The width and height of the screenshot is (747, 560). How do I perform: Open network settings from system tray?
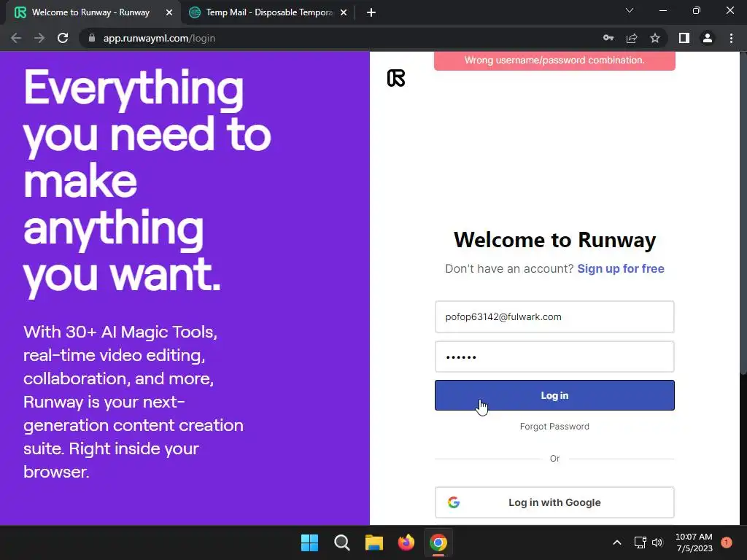tap(640, 542)
